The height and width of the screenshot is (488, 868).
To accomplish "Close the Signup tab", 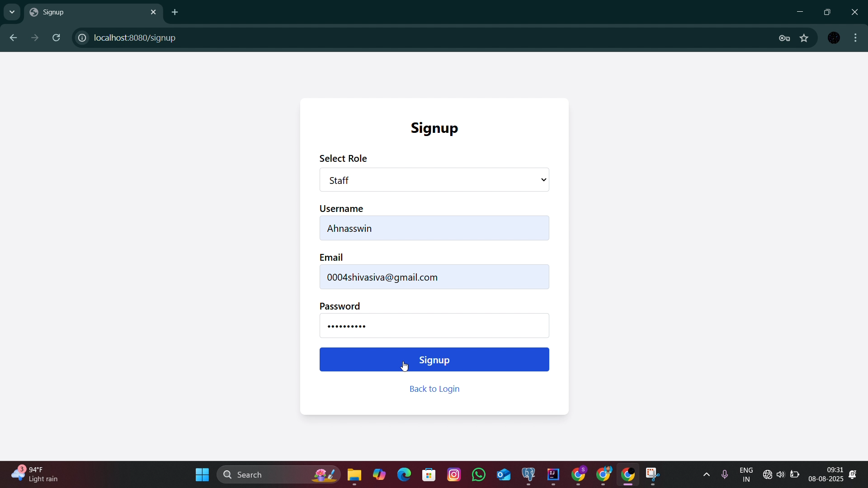I will point(154,12).
